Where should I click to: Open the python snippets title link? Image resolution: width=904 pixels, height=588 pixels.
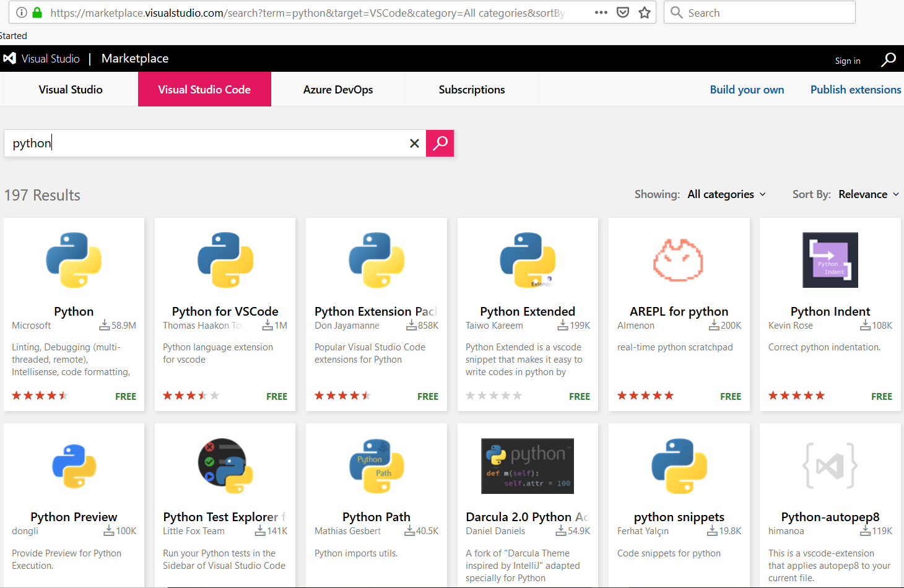679,517
